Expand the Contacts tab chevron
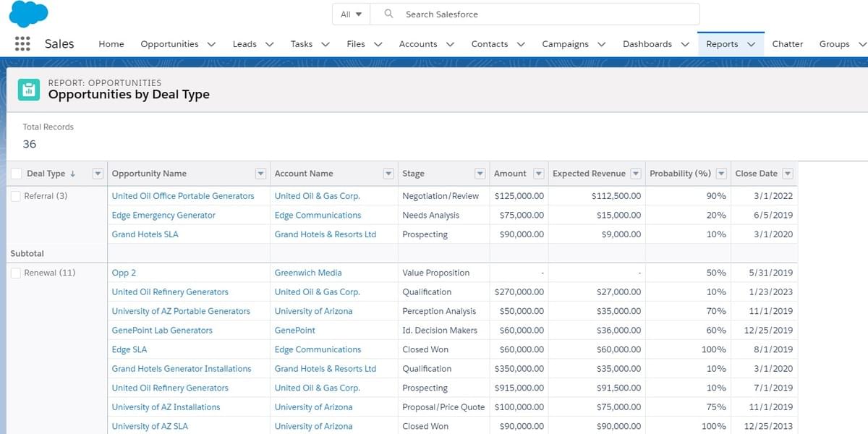 click(x=521, y=44)
